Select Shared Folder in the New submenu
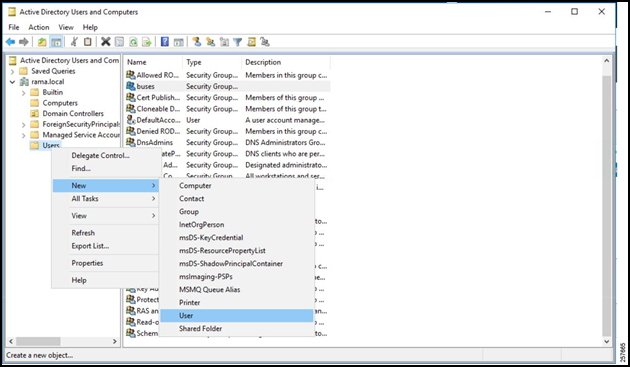Image resolution: width=630 pixels, height=367 pixels. tap(236, 328)
